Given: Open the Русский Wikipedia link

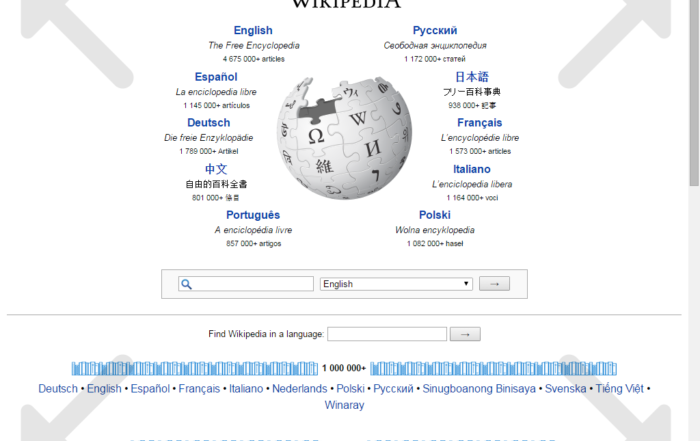Looking at the screenshot, I should [435, 30].
